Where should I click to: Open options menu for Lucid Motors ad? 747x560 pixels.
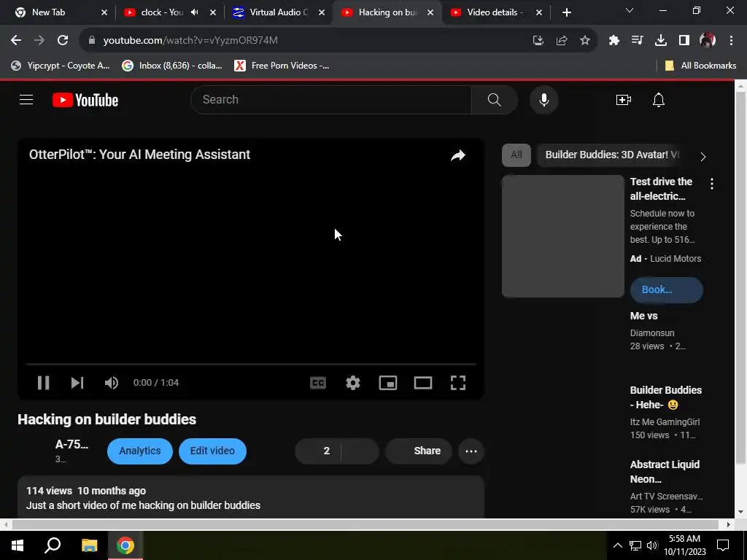coord(712,184)
